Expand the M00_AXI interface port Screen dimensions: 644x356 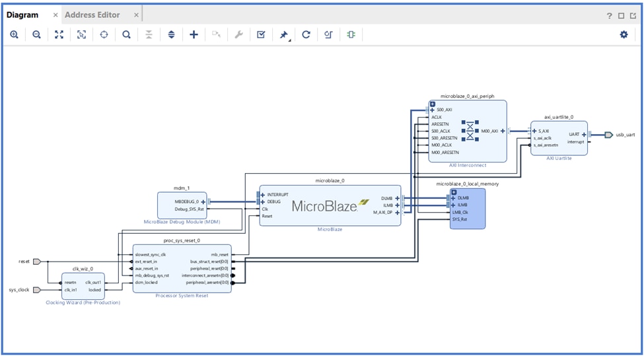[x=503, y=131]
